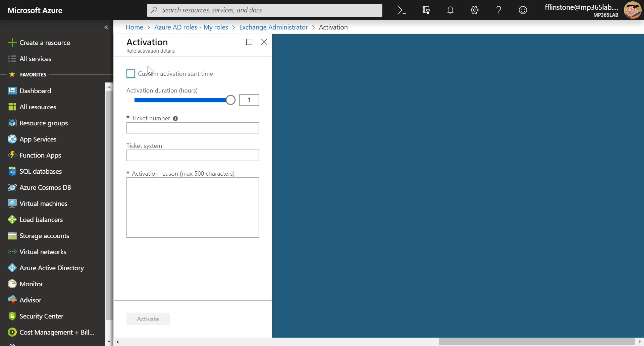Image resolution: width=644 pixels, height=346 pixels.
Task: Open the Directory and subscription filter
Action: (x=426, y=10)
